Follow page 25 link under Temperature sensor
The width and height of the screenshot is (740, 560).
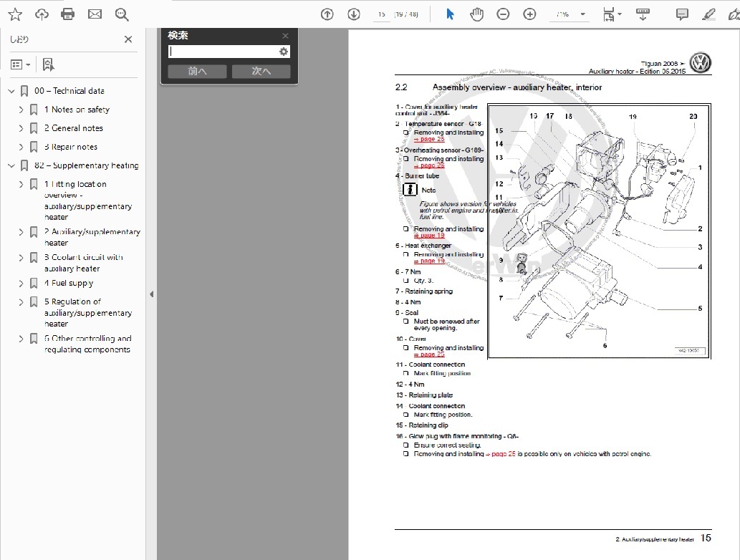pyautogui.click(x=430, y=139)
